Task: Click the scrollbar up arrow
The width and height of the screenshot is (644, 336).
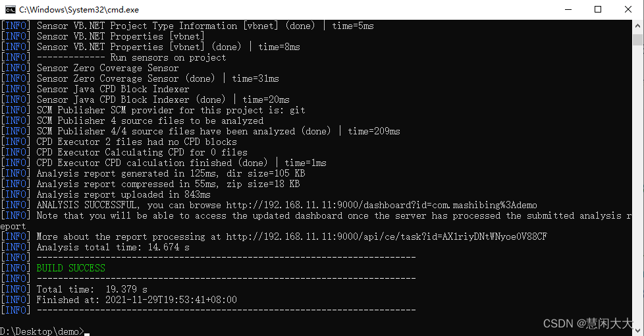Action: pos(637,25)
